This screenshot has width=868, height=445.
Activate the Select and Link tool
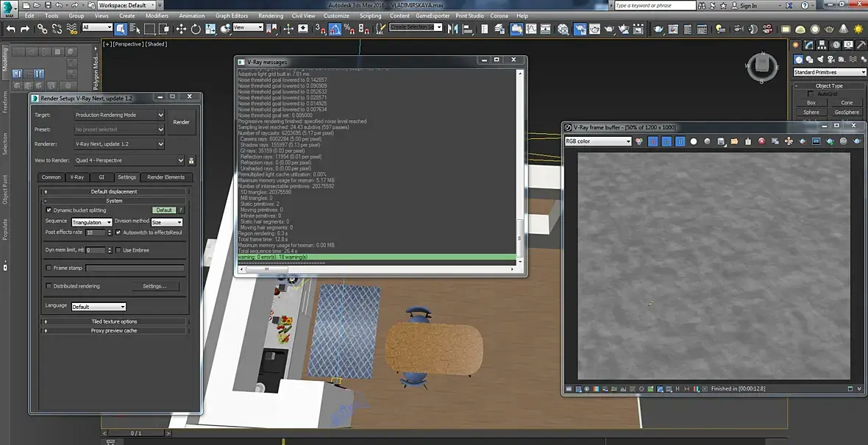point(42,29)
